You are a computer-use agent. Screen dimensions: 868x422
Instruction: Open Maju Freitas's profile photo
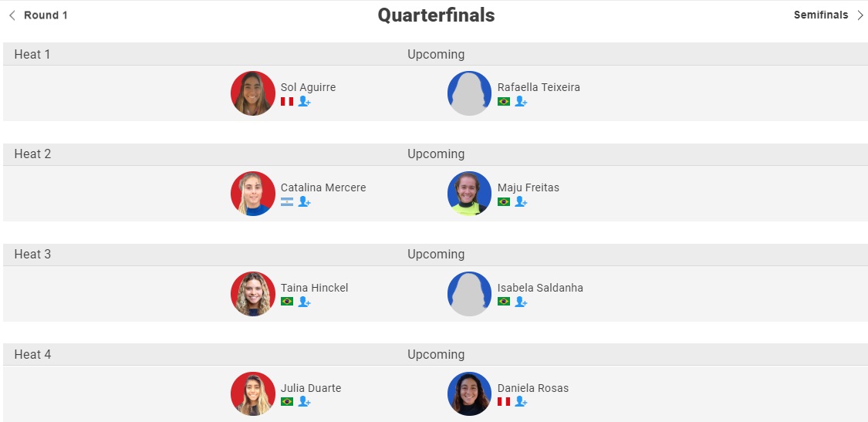(469, 194)
